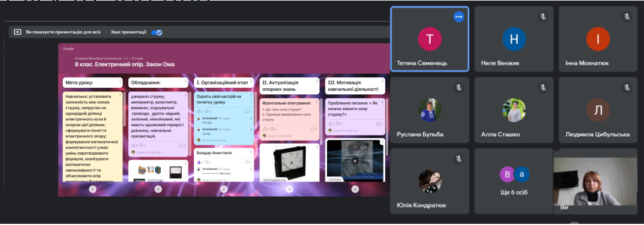Open the Ще 6 осіб participants tile

(x=514, y=181)
